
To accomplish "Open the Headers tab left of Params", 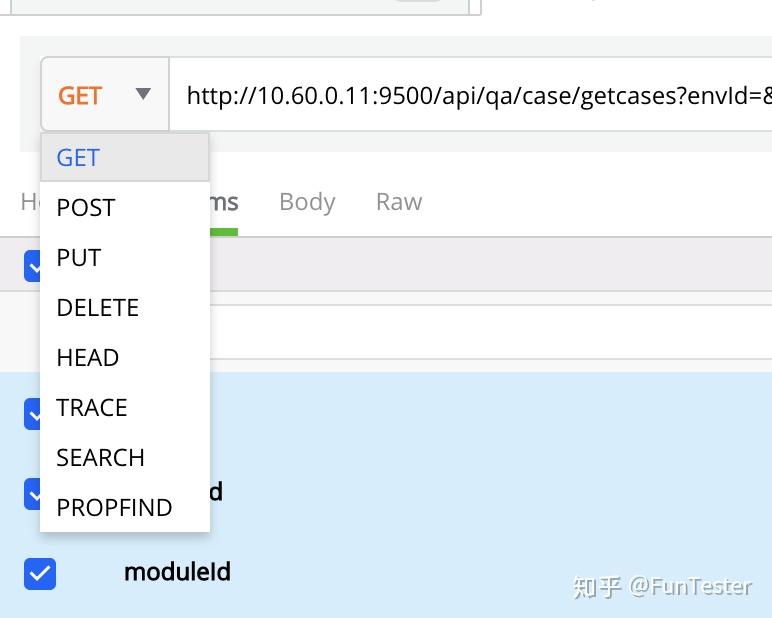I will pos(29,202).
